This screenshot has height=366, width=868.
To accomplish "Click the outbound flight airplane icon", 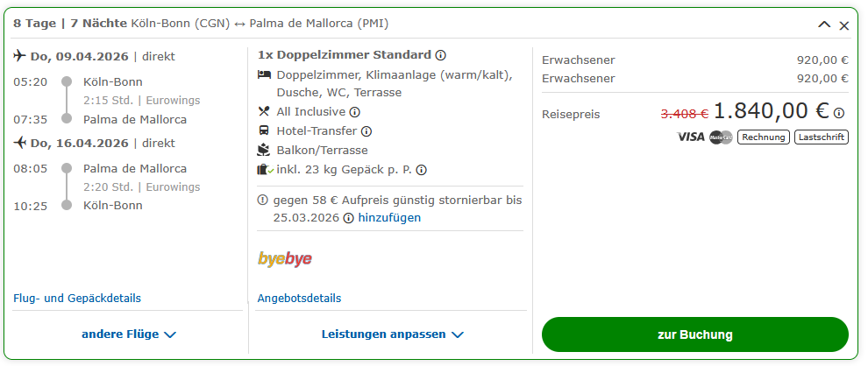I will coord(20,56).
